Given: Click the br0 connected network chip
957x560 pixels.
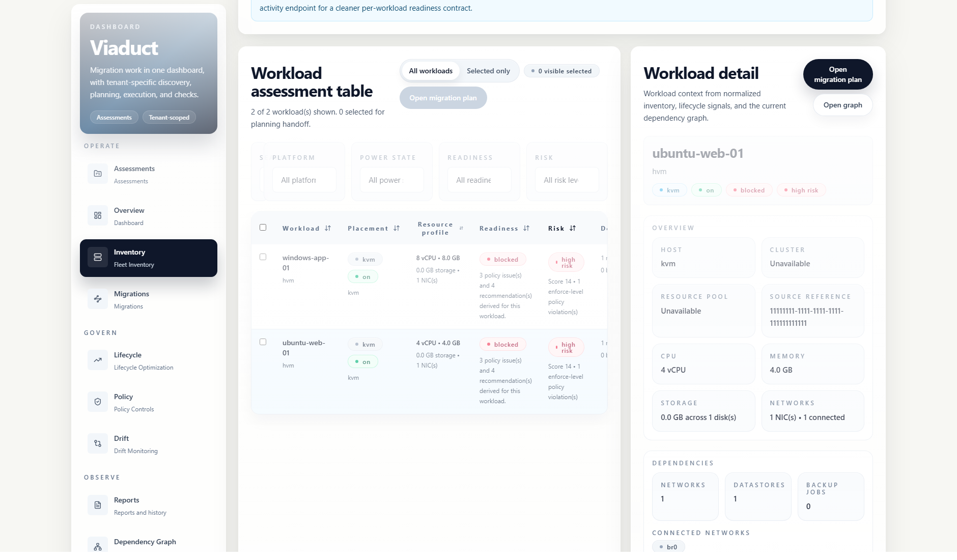Looking at the screenshot, I should [x=668, y=547].
